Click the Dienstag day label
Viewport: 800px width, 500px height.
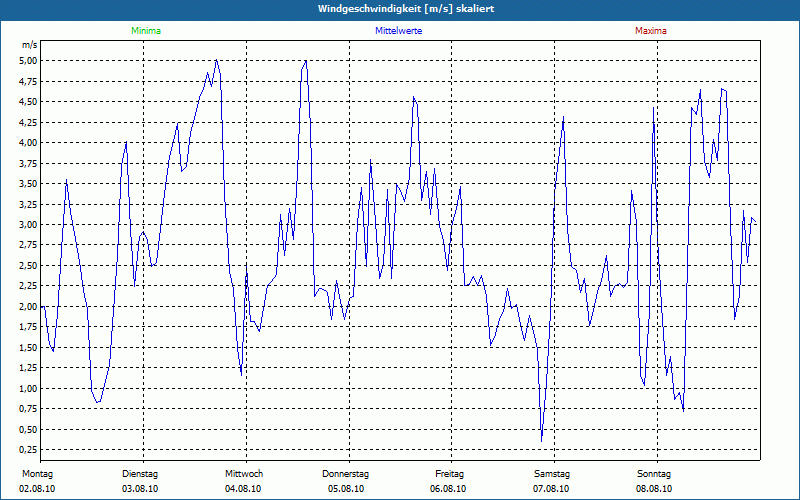140,474
